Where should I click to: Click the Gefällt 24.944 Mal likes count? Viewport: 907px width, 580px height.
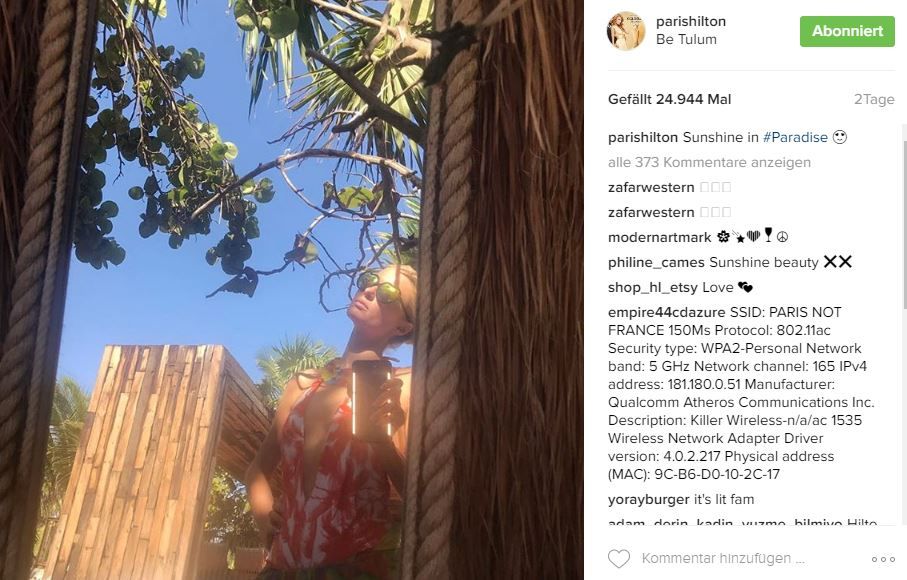click(x=669, y=99)
